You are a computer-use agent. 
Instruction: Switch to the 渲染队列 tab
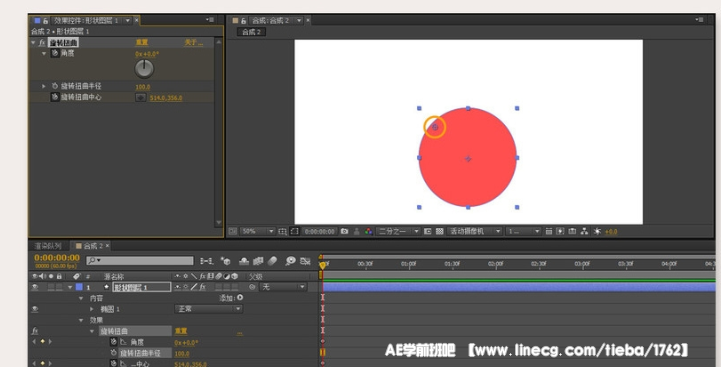tap(48, 246)
